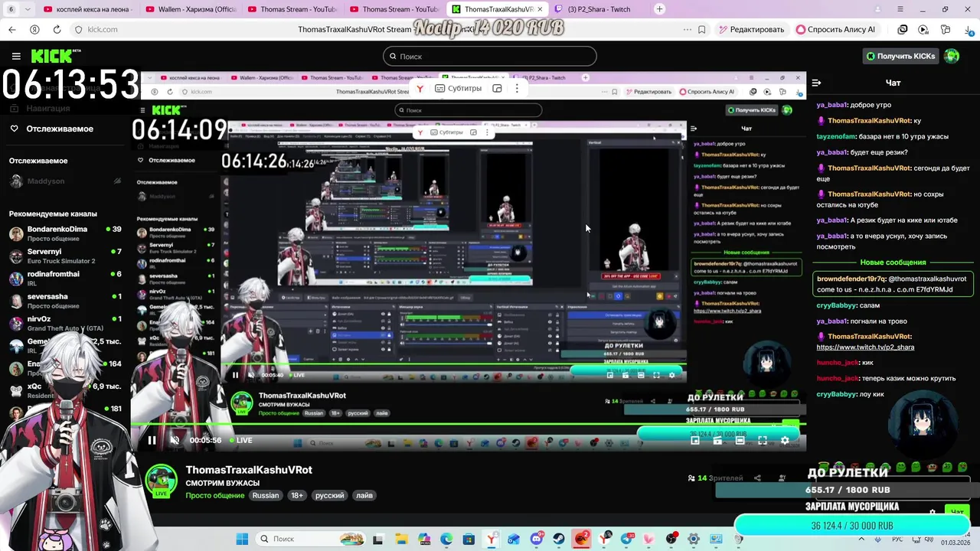Image resolution: width=980 pixels, height=551 pixels.
Task: Open the tab counter showing 6
Action: tap(11, 9)
